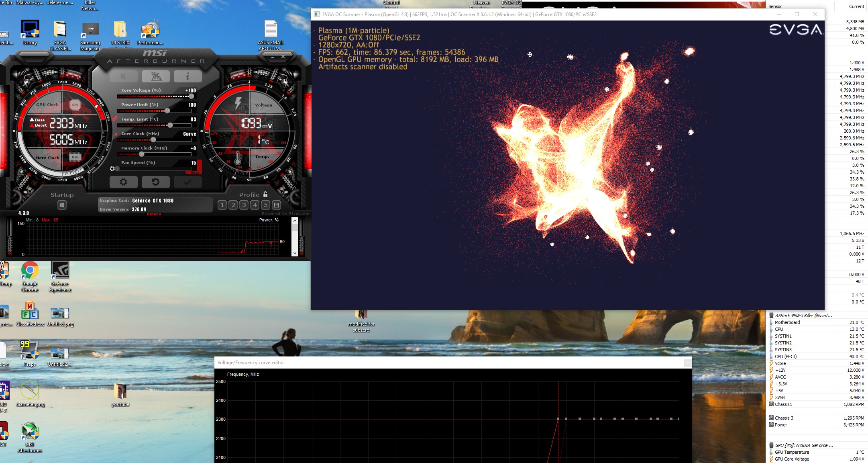Viewport: 868px width, 463px height.
Task: Open Untitled2 image file on desktop
Action: (x=60, y=357)
